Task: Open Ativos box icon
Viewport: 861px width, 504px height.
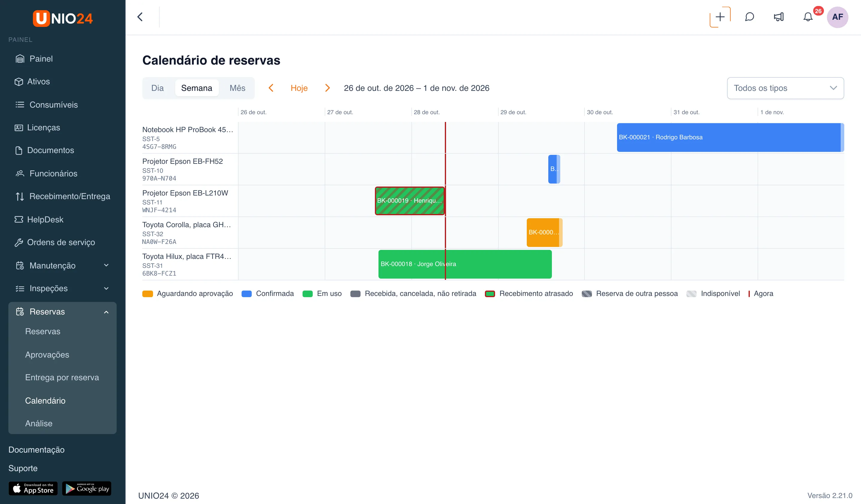Action: (x=19, y=82)
